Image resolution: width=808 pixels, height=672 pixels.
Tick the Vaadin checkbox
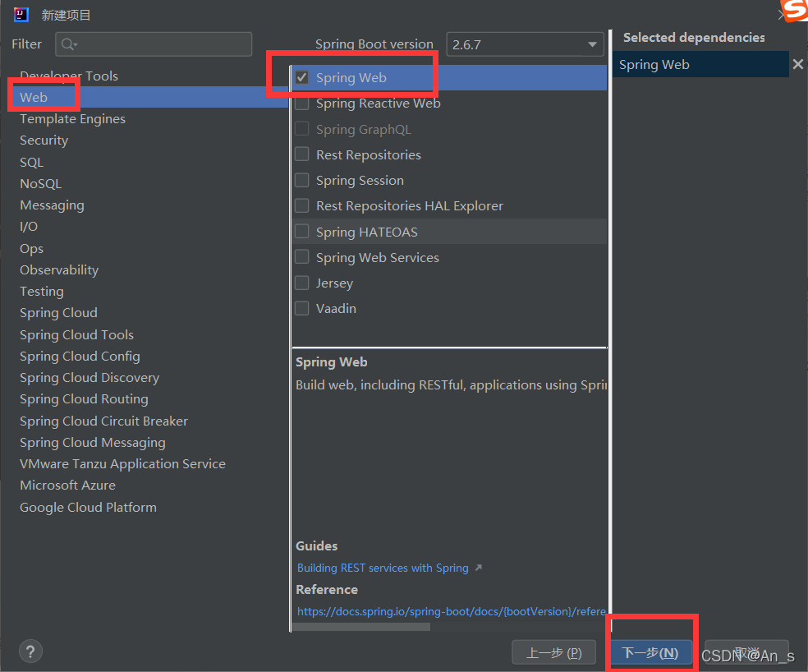click(x=302, y=308)
